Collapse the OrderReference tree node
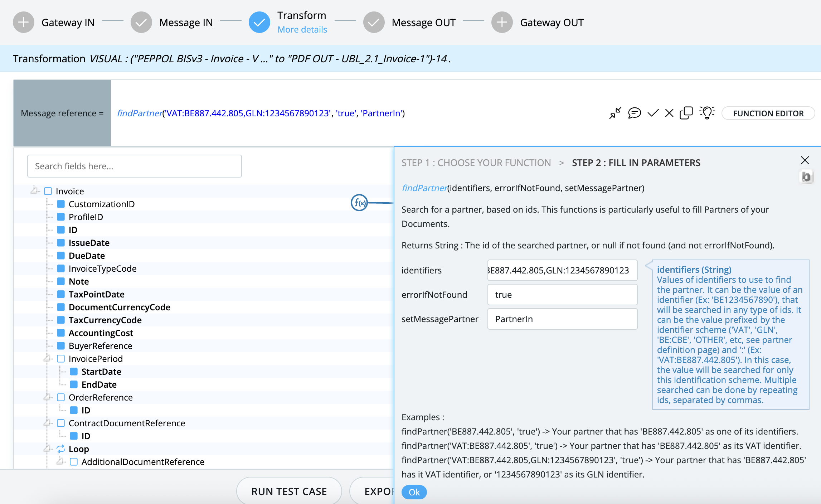The height and width of the screenshot is (504, 821). click(47, 397)
